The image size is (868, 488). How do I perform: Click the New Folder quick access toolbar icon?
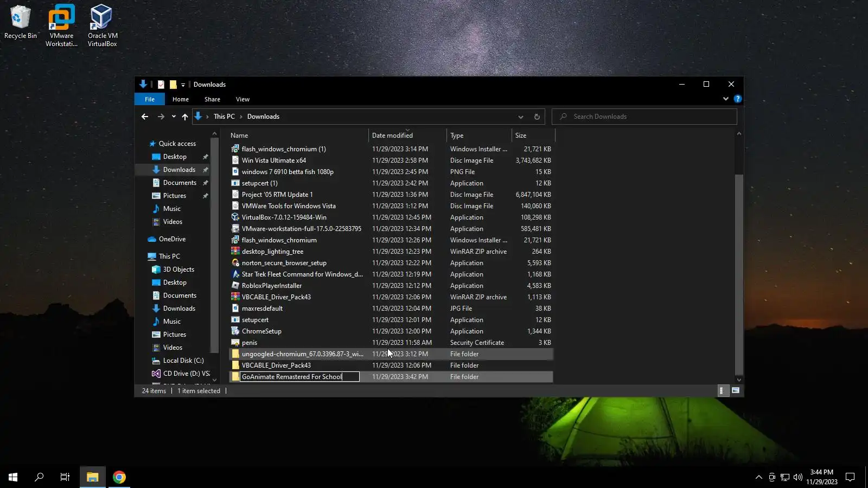pyautogui.click(x=173, y=85)
